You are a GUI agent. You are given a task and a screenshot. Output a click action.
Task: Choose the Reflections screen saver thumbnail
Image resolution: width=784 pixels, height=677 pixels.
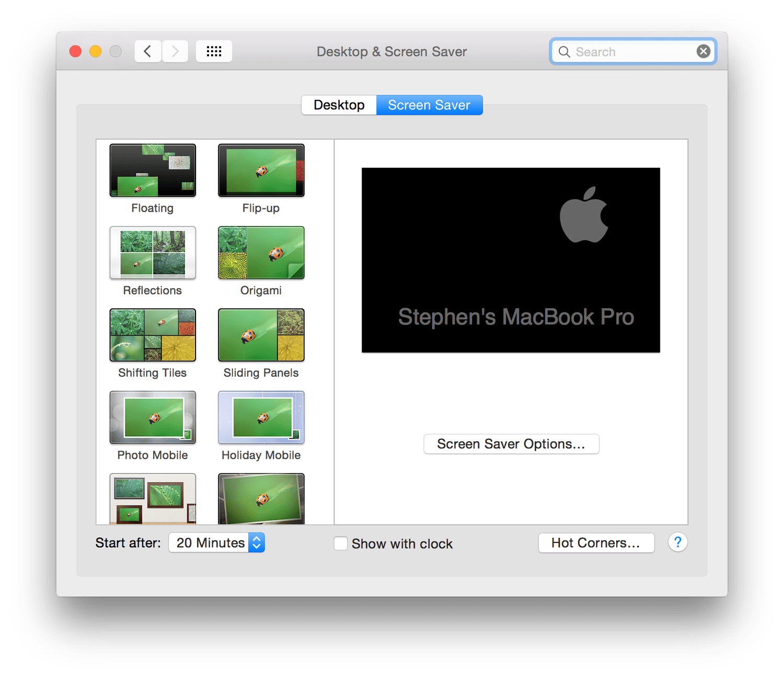(x=153, y=253)
